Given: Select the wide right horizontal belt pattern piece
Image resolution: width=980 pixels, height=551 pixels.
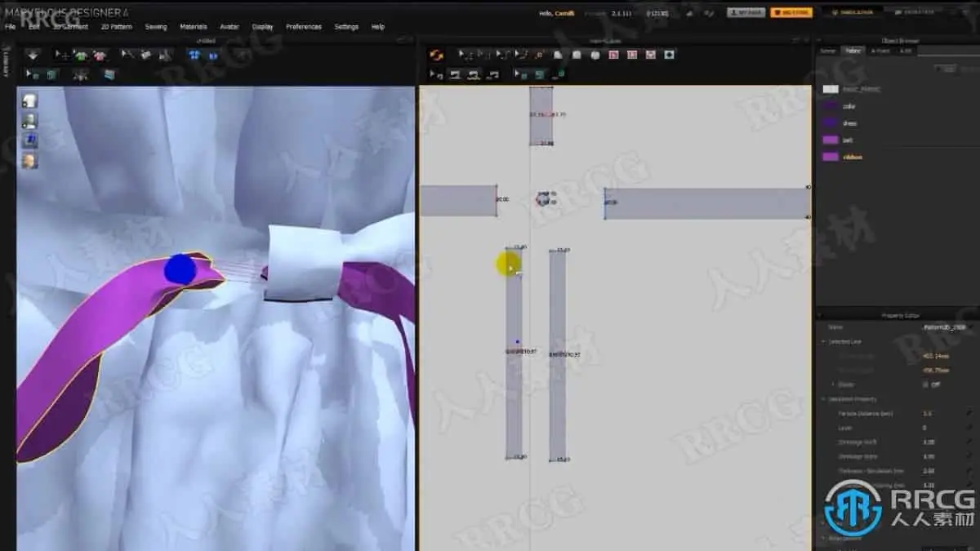Looking at the screenshot, I should click(707, 202).
